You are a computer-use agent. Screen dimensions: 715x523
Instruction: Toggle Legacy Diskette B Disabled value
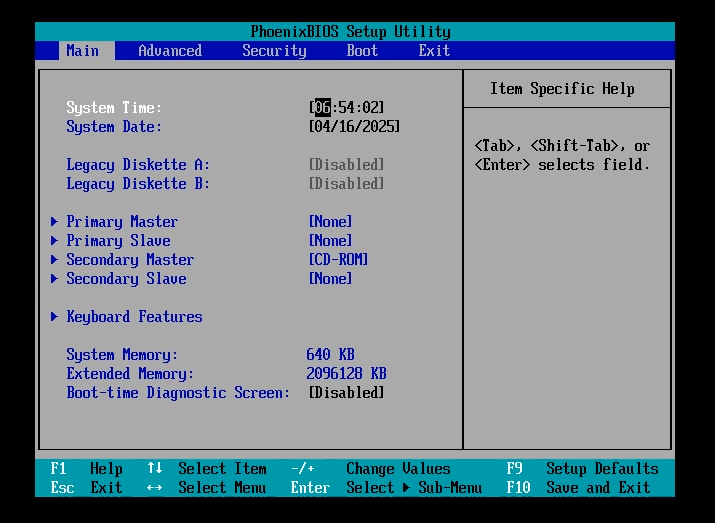pyautogui.click(x=347, y=183)
